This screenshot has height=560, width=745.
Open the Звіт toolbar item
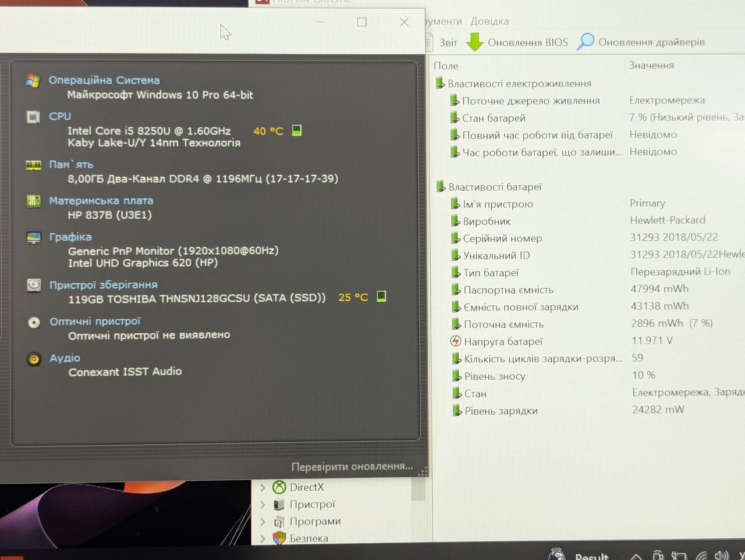448,42
